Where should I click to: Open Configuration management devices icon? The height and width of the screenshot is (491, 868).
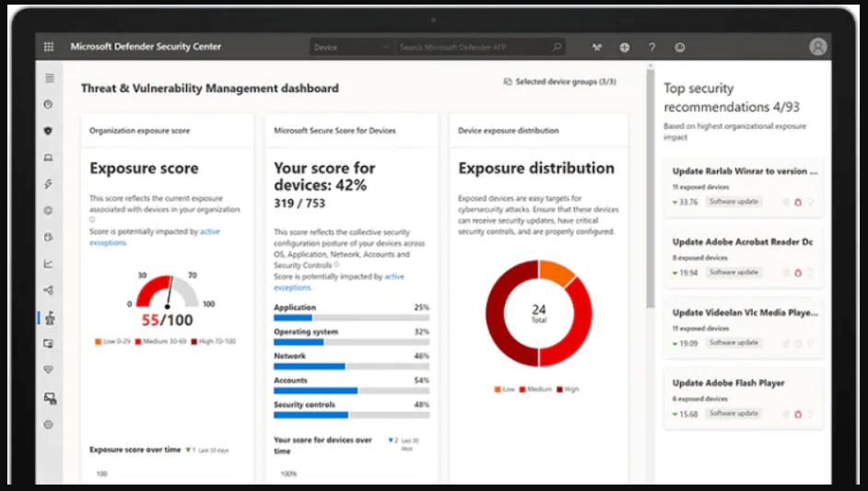(50, 398)
